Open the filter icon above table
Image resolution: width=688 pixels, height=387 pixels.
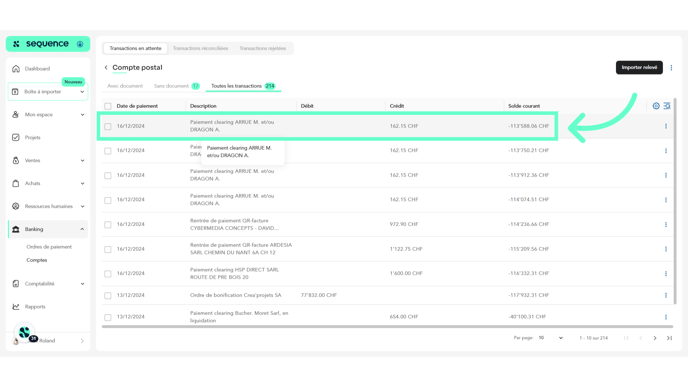tap(667, 106)
